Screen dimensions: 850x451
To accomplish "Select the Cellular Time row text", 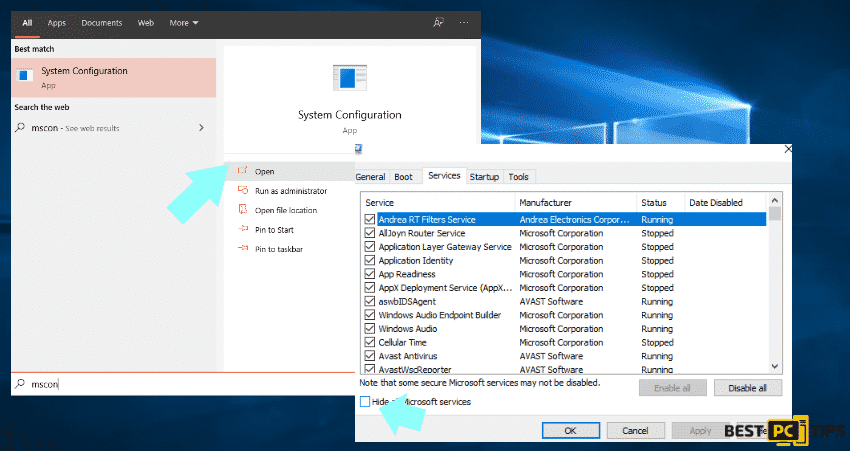I will pyautogui.click(x=403, y=342).
